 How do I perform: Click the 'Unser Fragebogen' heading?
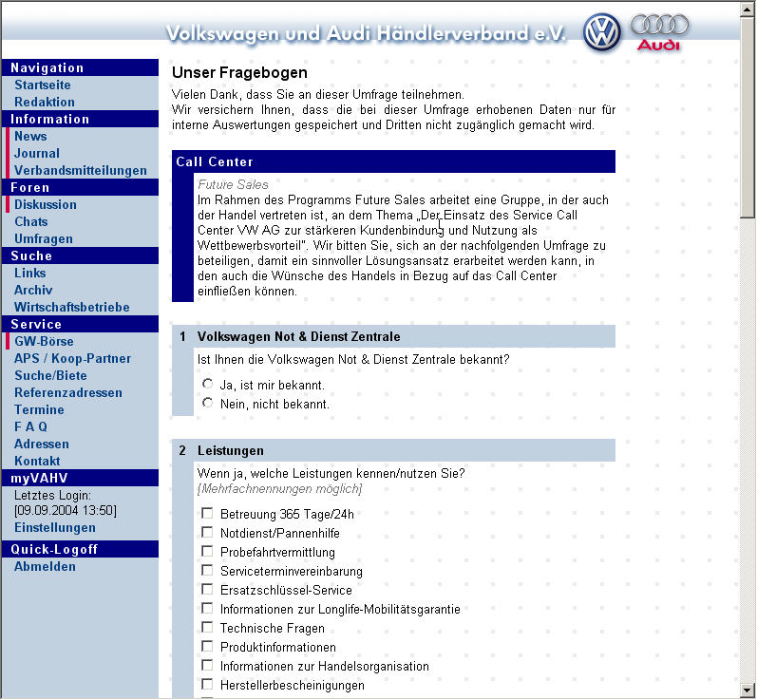(239, 72)
